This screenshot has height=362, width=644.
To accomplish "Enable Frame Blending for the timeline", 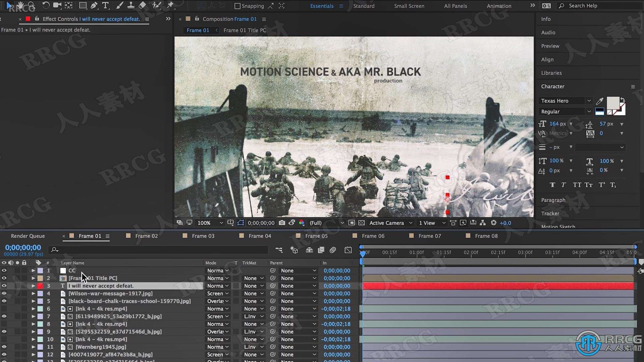I will (321, 250).
